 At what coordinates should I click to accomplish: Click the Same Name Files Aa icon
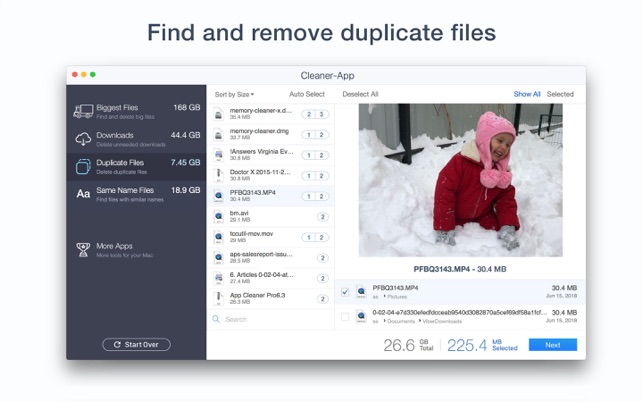pos(83,194)
